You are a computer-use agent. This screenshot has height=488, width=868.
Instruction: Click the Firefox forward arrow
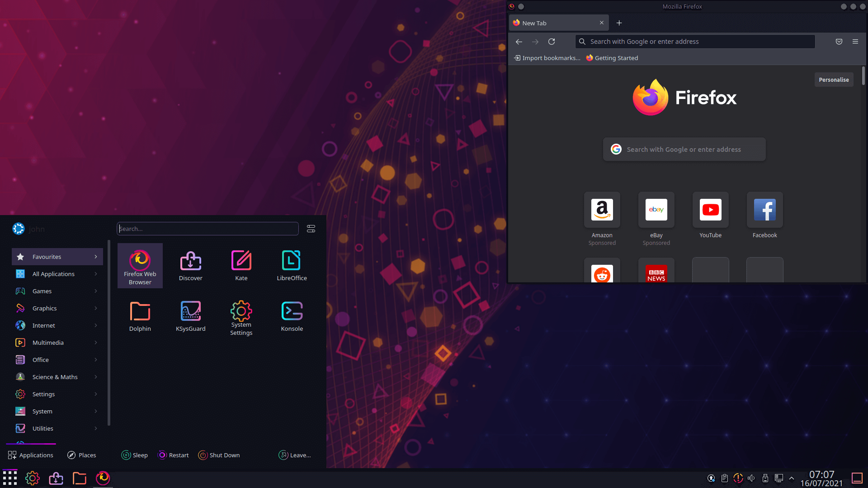point(535,42)
